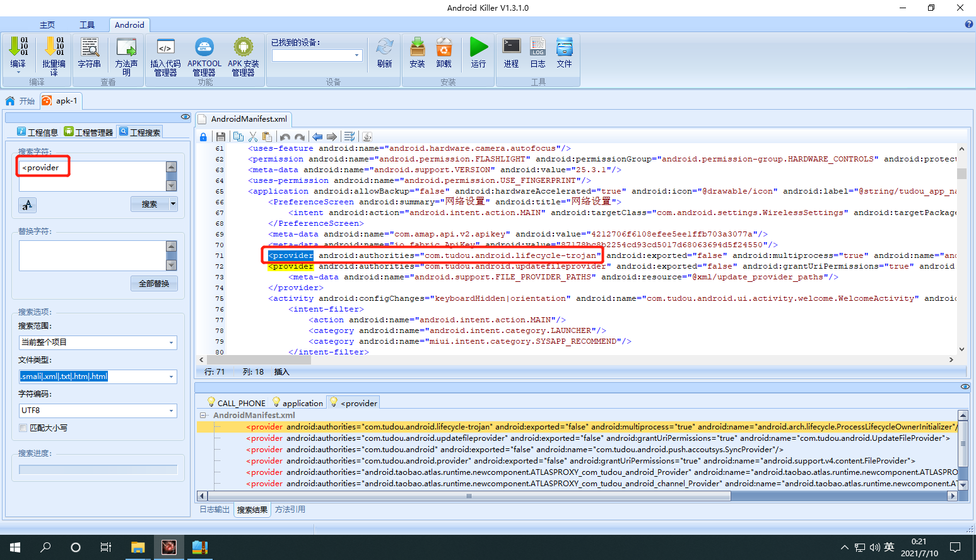
Task: Click the lock icon in editor toolbar
Action: coord(203,137)
